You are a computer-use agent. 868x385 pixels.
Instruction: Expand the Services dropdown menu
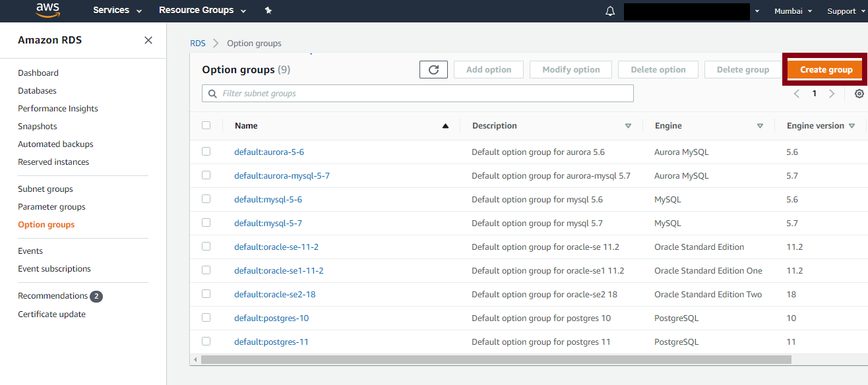[x=117, y=11]
